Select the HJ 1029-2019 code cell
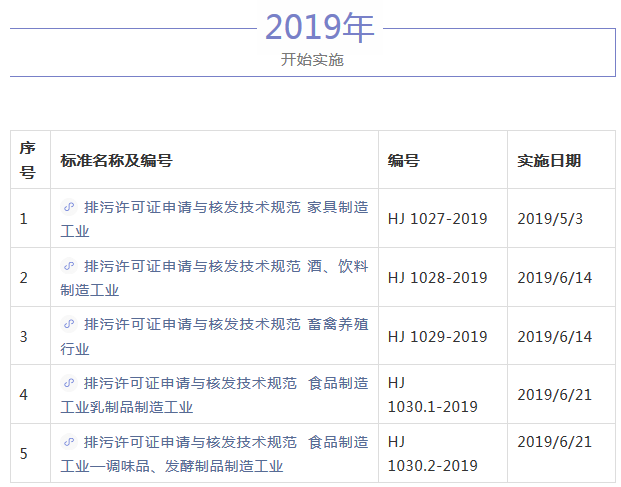This screenshot has width=621, height=487. click(x=437, y=336)
